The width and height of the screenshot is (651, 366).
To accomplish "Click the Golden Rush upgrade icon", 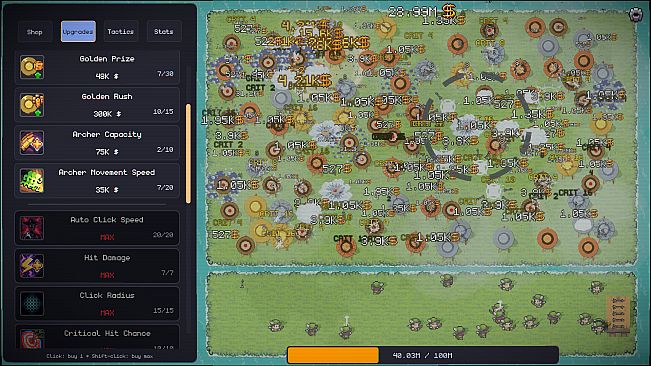I will coord(32,105).
